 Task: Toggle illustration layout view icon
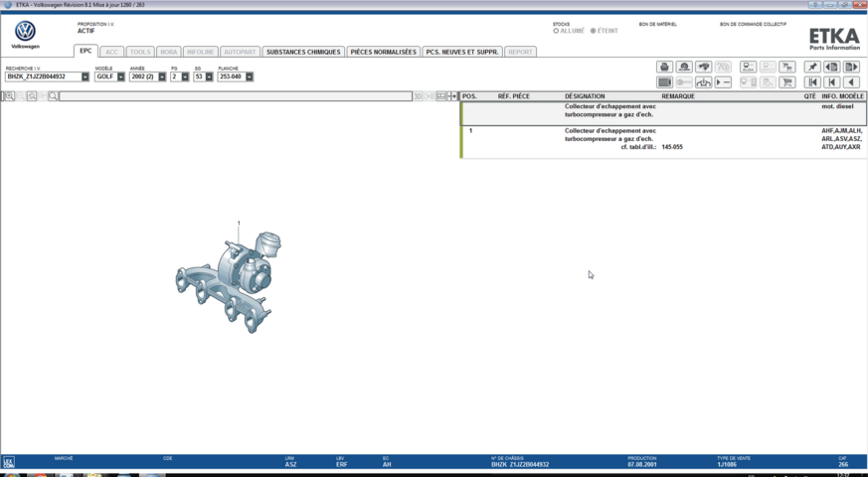(441, 96)
